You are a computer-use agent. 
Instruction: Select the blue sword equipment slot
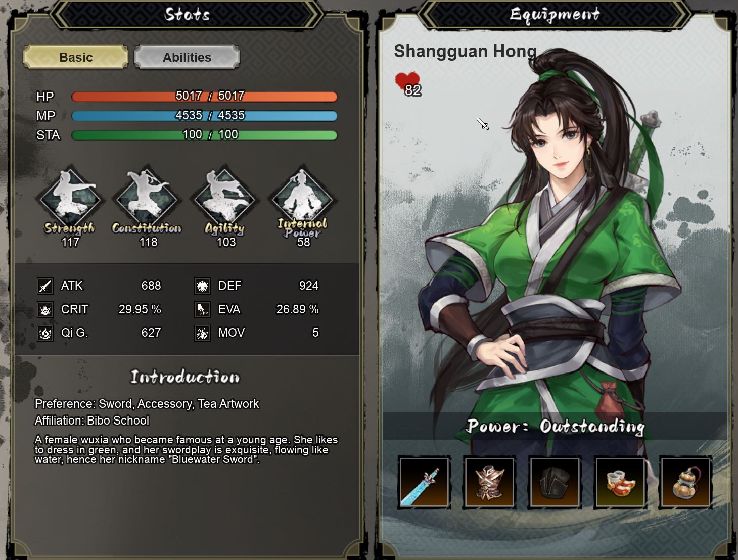pos(424,483)
